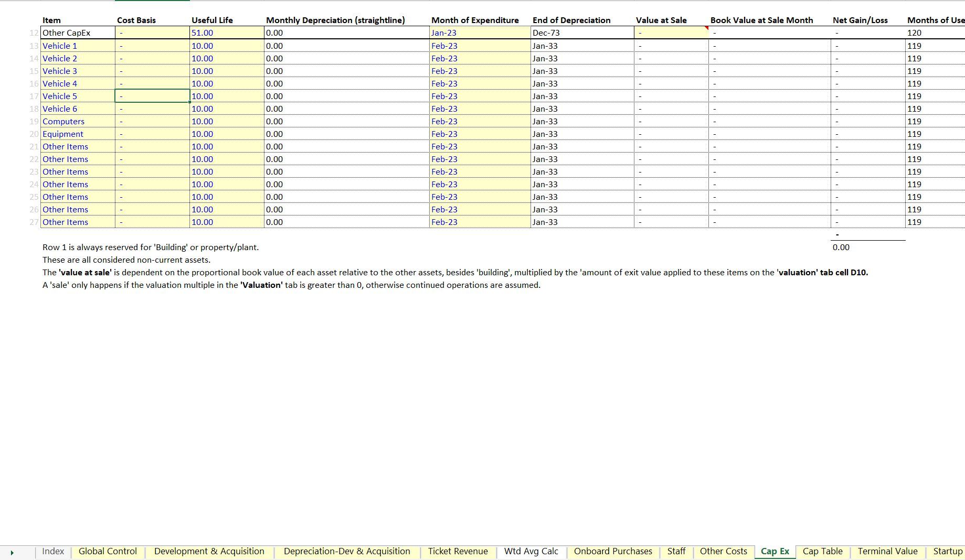Viewport: 965px width, 560px height.
Task: Select the Value at Sale header
Action: (661, 20)
